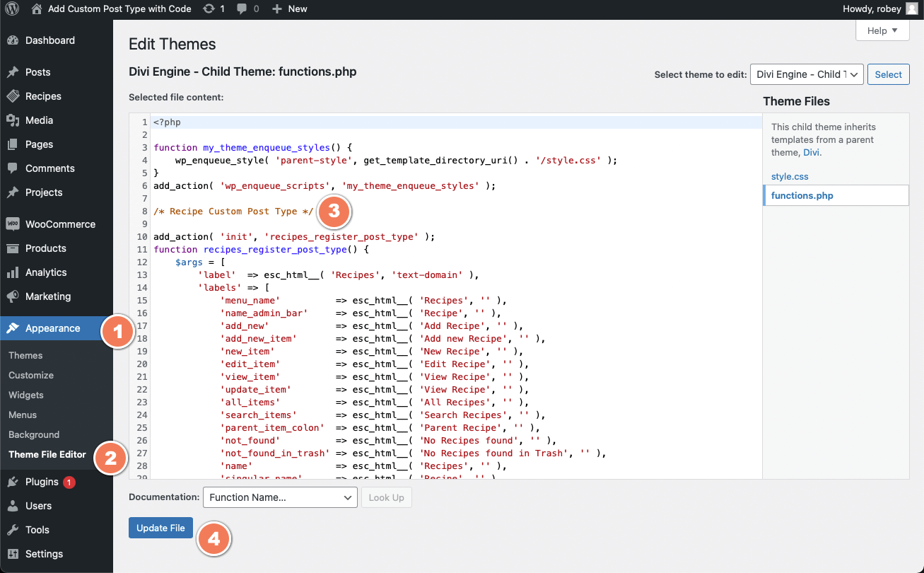Screen dimensions: 924x573
Task: Click the Plugins plug icon
Action: (13, 482)
